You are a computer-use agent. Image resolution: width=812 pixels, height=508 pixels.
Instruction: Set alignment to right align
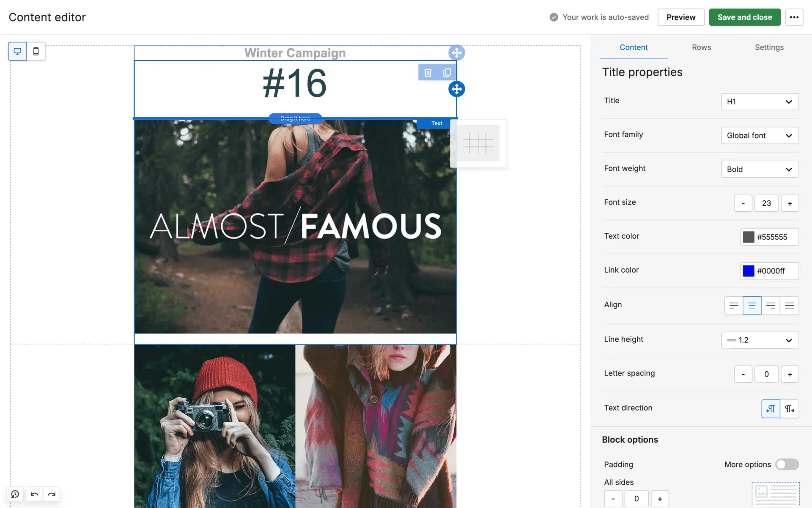pyautogui.click(x=771, y=305)
